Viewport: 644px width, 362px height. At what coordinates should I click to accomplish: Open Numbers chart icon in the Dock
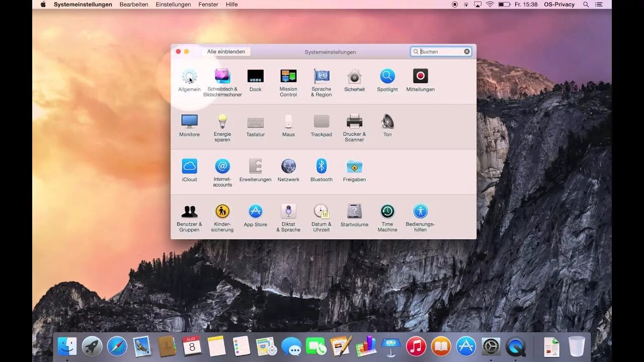(x=366, y=346)
